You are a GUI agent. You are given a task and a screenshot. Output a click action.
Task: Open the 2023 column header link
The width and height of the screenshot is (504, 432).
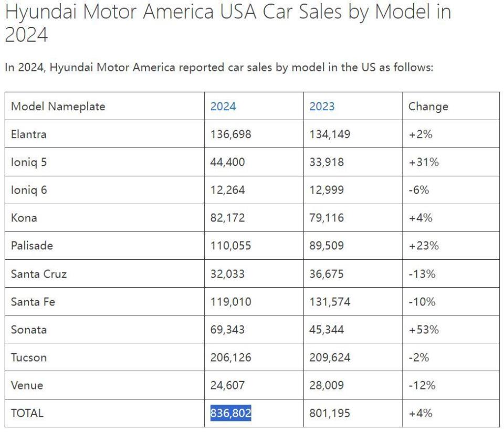[x=322, y=107]
